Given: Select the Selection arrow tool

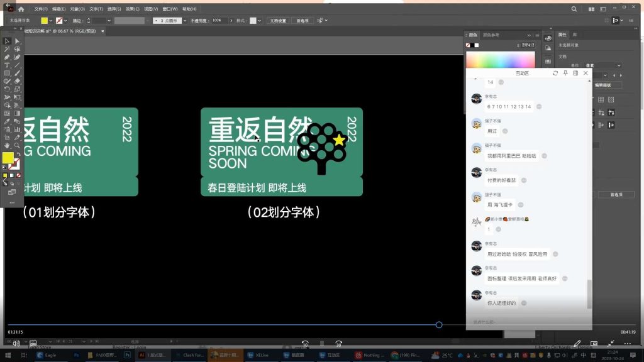Looking at the screenshot, I should (7, 41).
